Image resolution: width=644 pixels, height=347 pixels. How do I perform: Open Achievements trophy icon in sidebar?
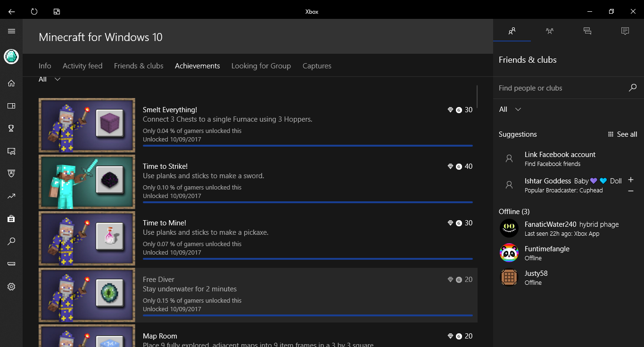[x=11, y=128]
